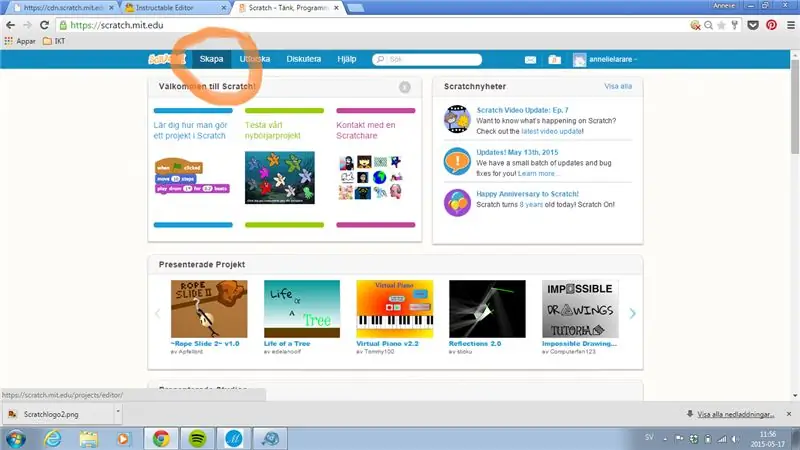Image resolution: width=800 pixels, height=450 pixels.
Task: Click the Scratch search input field
Action: 427,60
